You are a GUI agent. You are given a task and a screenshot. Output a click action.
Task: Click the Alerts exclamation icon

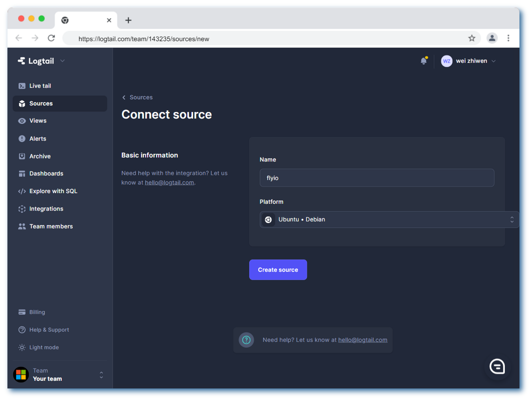[22, 139]
